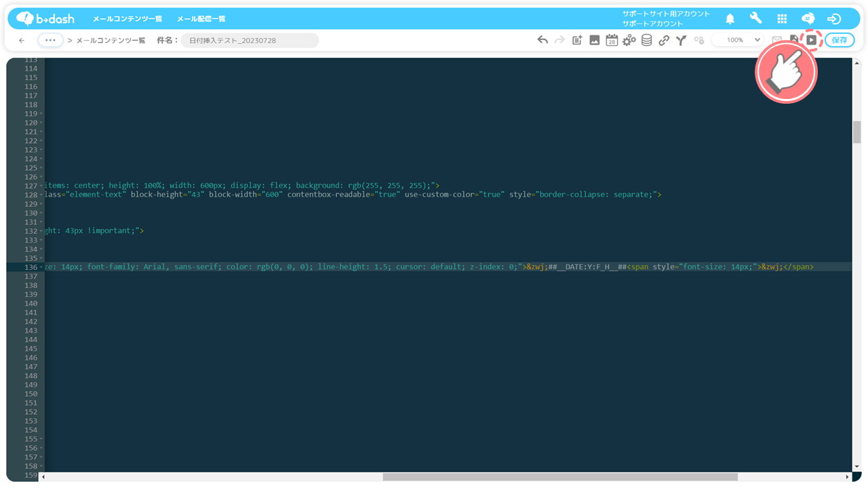The height and width of the screenshot is (488, 868).
Task: Click the 'border-collapse: separate' style text
Action: pos(595,195)
